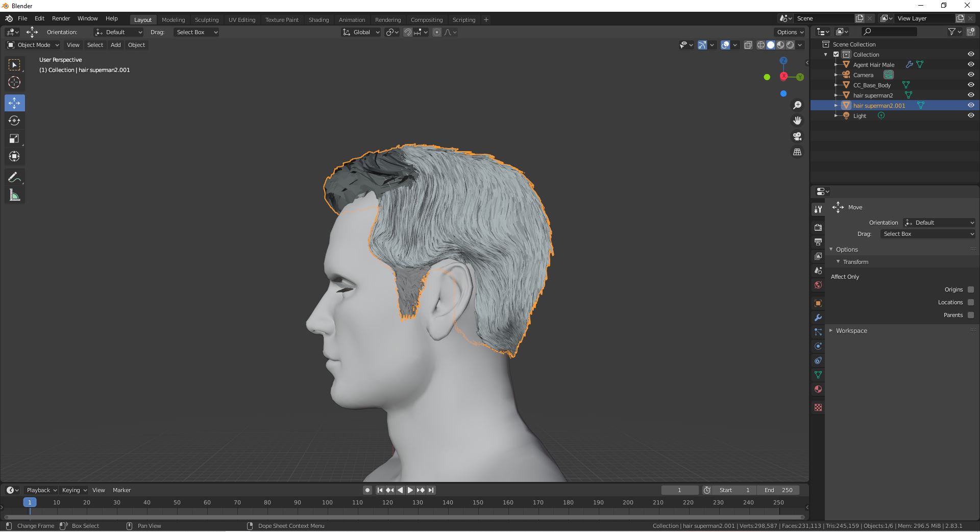Open the File menu
Viewport: 980px width, 532px height.
(22, 18)
